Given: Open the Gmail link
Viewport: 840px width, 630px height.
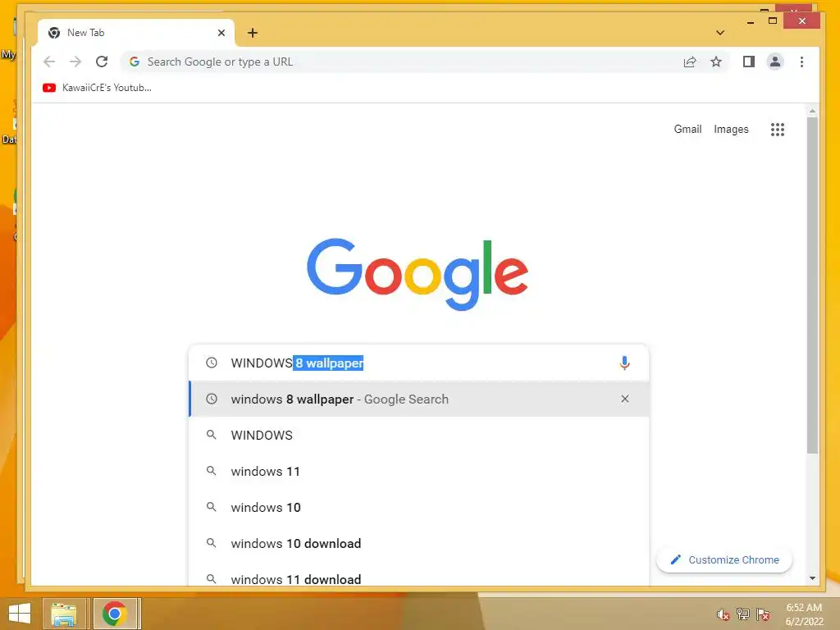Looking at the screenshot, I should point(688,129).
